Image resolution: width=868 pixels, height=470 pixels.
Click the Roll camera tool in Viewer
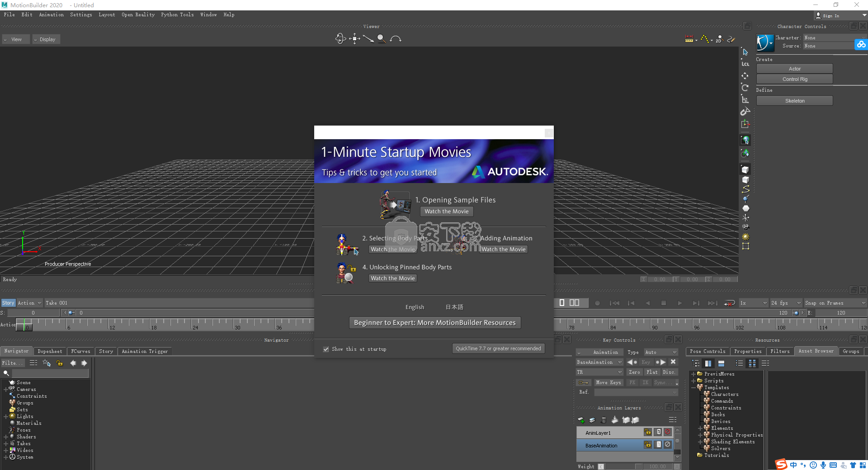[396, 39]
